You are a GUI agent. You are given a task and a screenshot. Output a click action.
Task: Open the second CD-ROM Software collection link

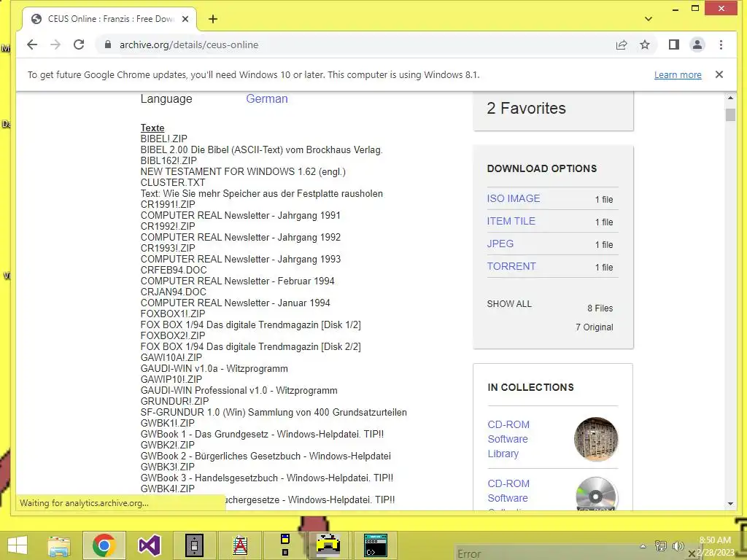(508, 491)
